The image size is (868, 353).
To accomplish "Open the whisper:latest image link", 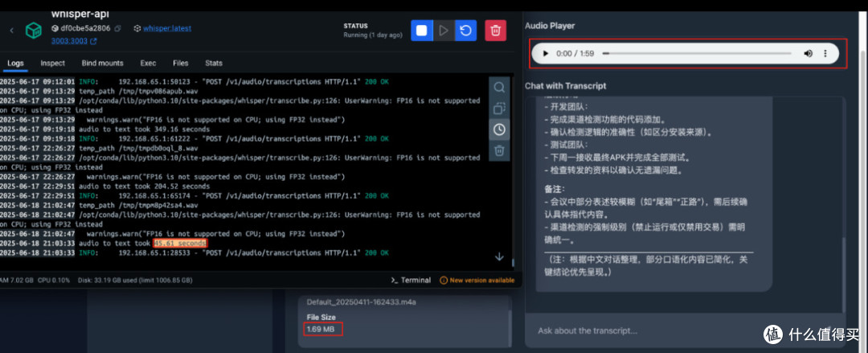I will coord(167,28).
